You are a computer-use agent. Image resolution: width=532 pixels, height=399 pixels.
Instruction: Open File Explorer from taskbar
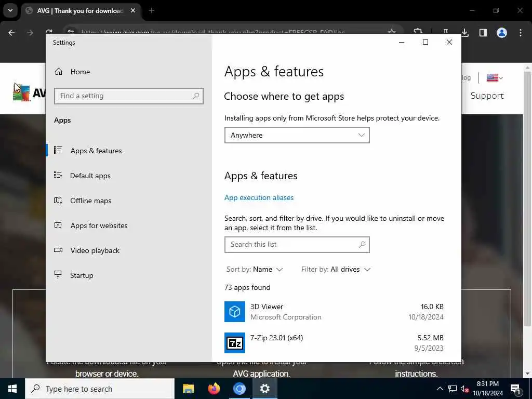pyautogui.click(x=188, y=389)
